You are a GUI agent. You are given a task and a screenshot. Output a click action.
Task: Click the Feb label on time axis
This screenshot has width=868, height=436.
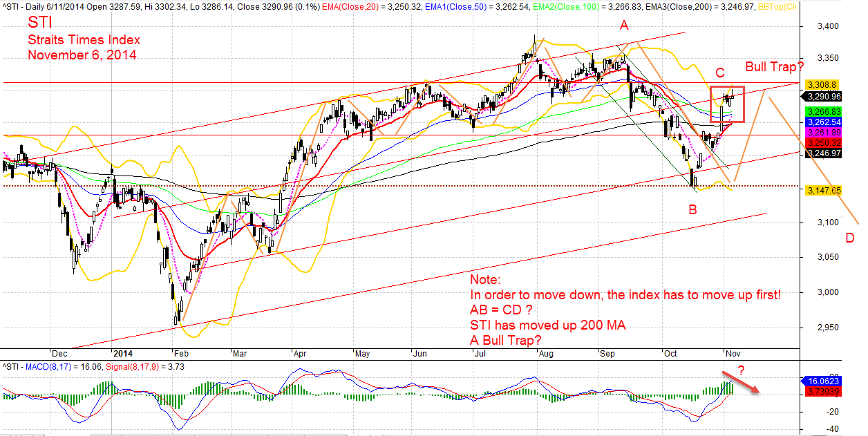point(180,353)
